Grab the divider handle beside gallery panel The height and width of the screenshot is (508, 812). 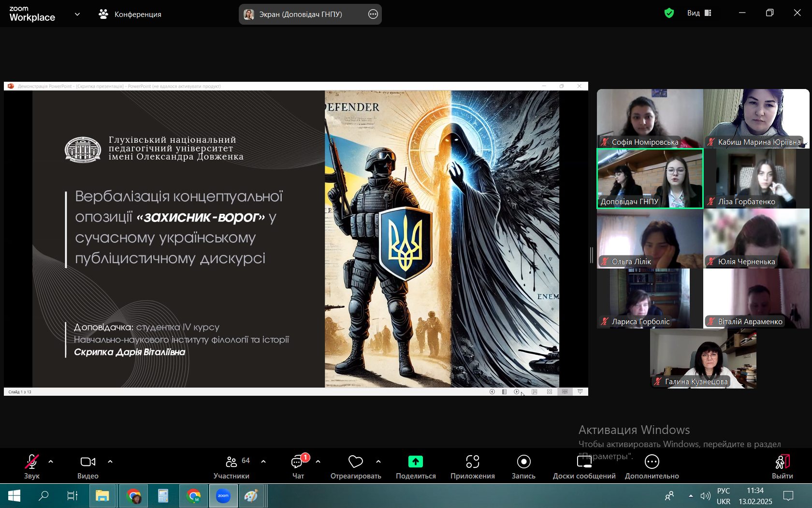tap(592, 255)
